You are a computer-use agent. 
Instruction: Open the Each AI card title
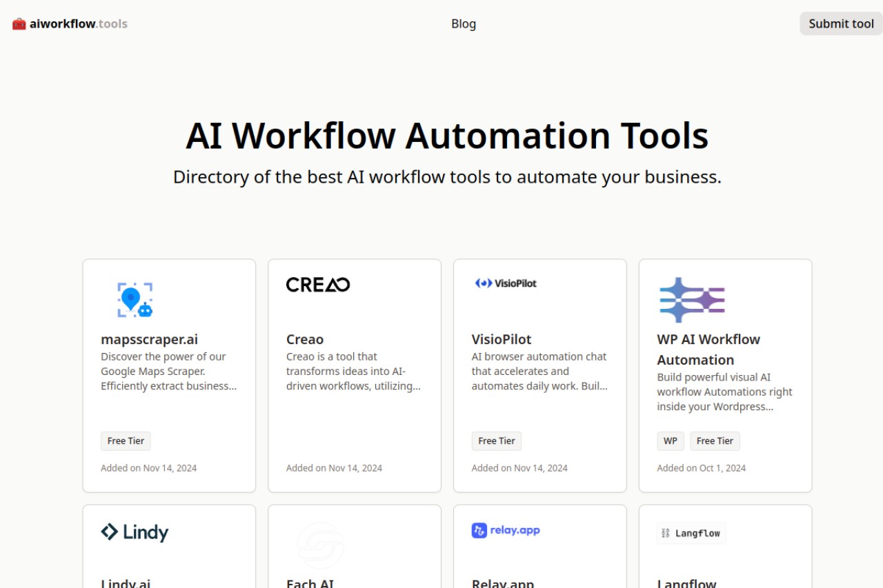[x=310, y=583]
